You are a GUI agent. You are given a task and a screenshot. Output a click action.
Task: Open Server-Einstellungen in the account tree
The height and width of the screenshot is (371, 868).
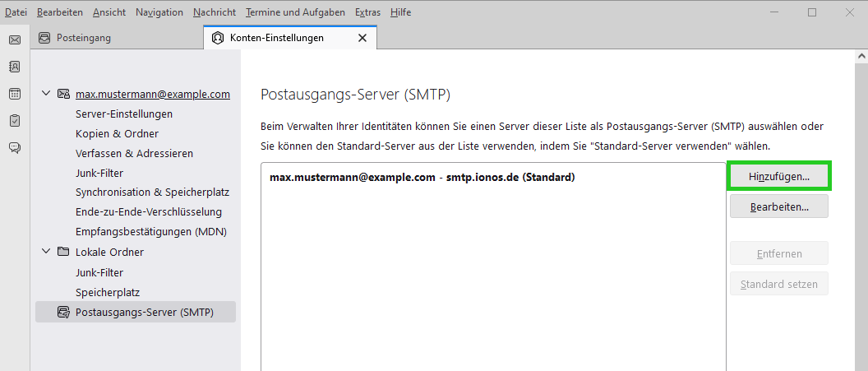pyautogui.click(x=124, y=114)
